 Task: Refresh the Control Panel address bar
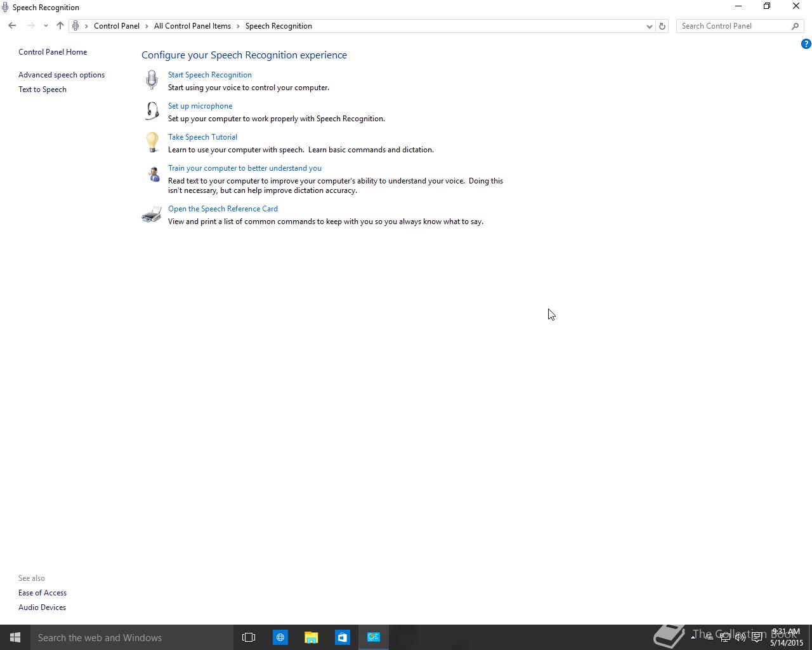[662, 26]
